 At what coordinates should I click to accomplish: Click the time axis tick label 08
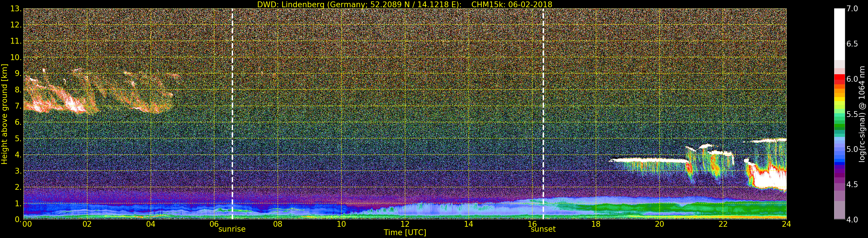(278, 224)
